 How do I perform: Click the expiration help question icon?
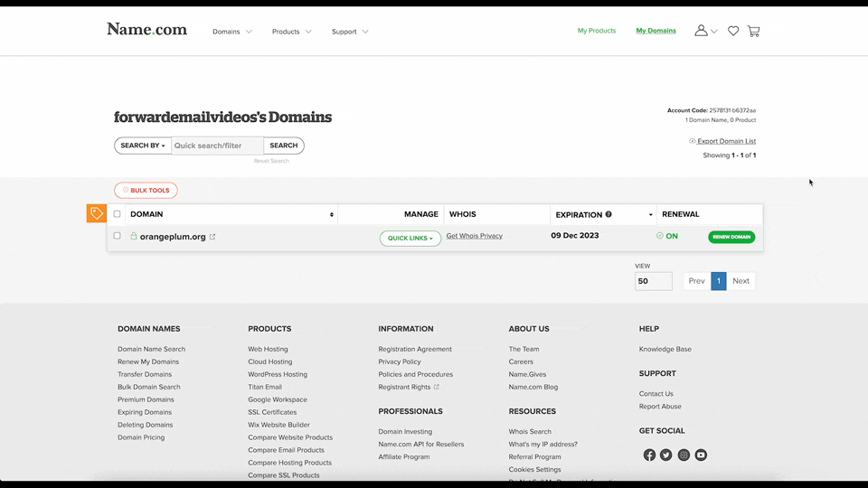609,214
